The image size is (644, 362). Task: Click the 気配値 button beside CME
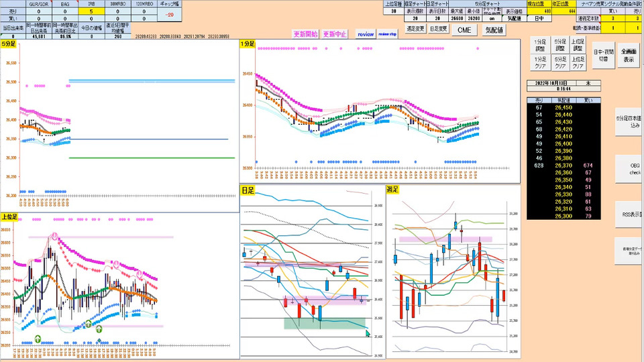[x=494, y=30]
